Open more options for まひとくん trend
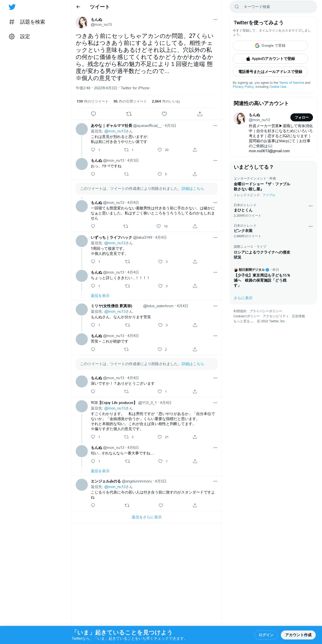This screenshot has width=322, height=644. click(x=310, y=206)
